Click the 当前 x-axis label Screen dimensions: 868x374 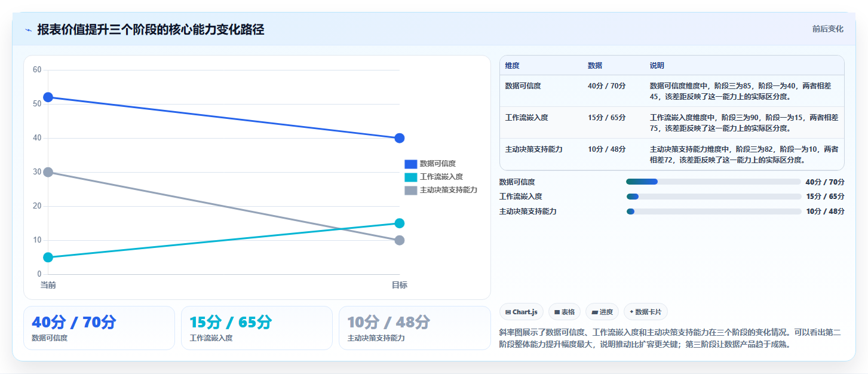48,286
